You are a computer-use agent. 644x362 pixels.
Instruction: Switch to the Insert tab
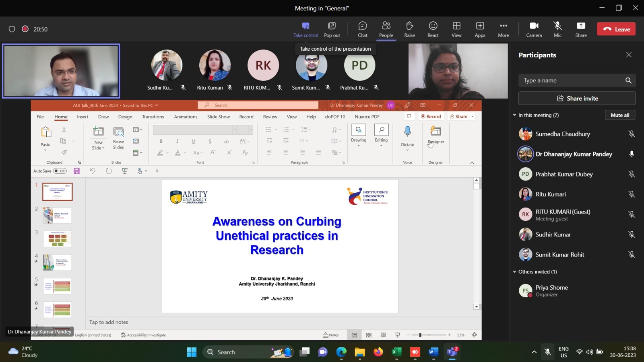[x=83, y=117]
